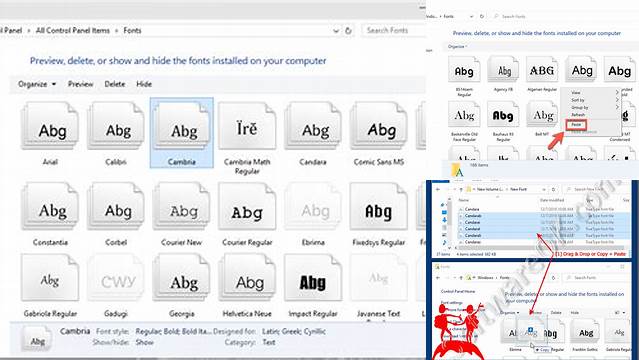Select Bauhaus 93 Regular font icon
The height and width of the screenshot is (360, 639).
(503, 115)
